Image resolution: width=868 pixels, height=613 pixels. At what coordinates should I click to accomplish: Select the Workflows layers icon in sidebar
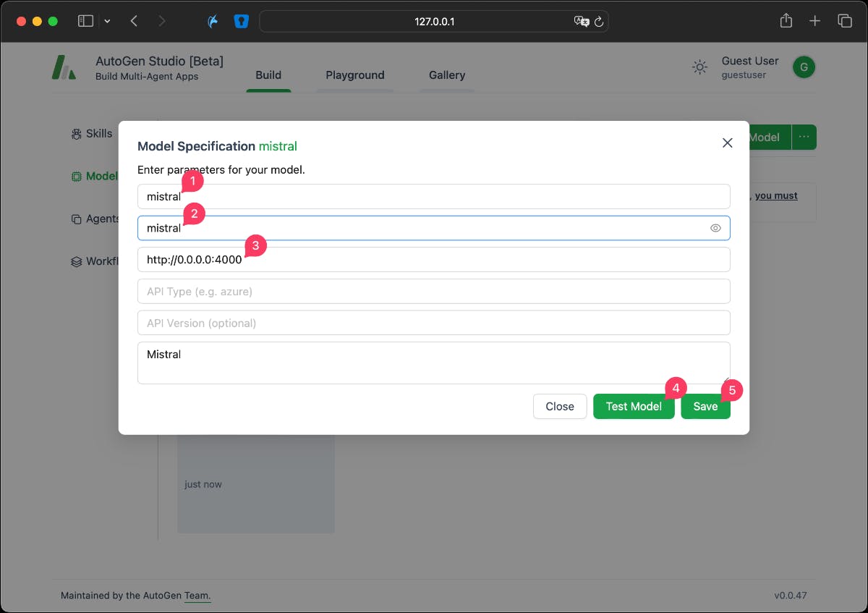[x=76, y=262]
